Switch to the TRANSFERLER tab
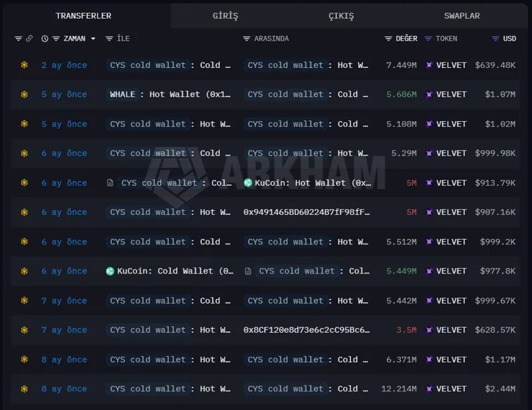This screenshot has height=410, width=532. pos(84,16)
